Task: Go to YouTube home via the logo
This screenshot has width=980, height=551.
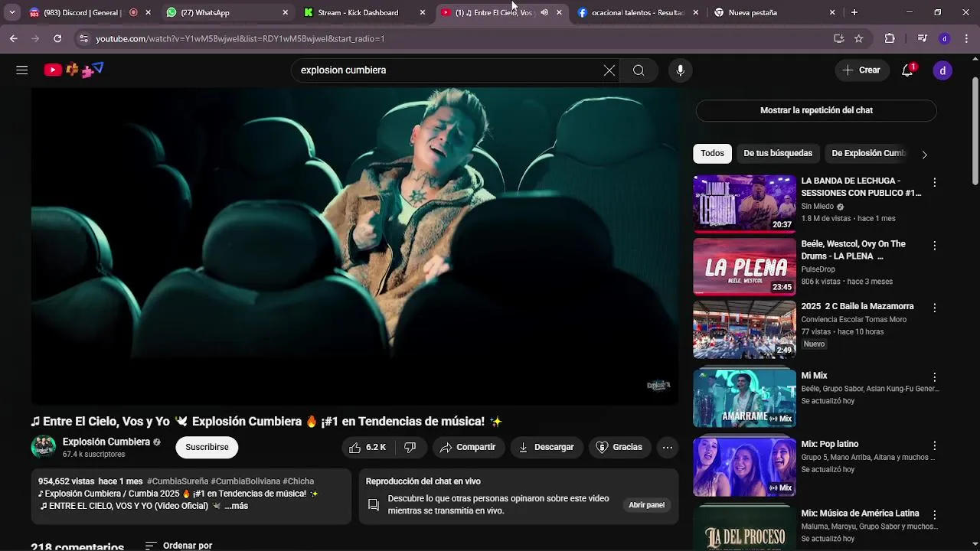Action: pos(73,70)
